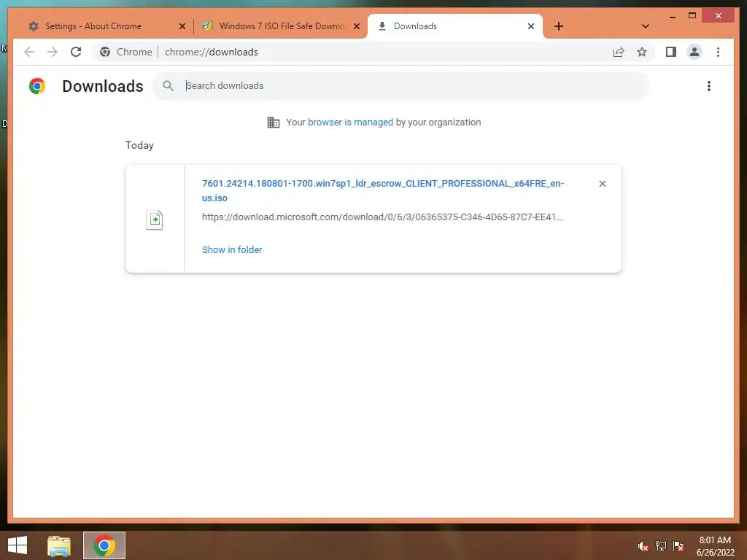Click the Today date heading
747x560 pixels.
coord(139,145)
